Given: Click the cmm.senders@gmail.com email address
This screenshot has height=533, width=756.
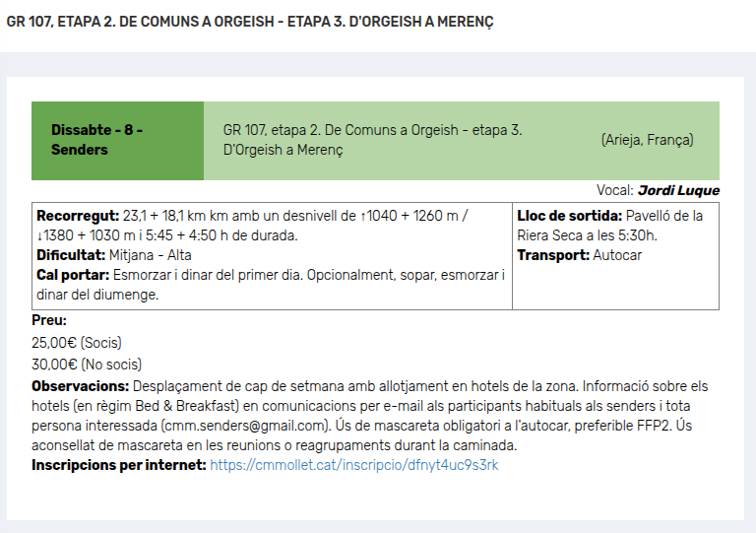Looking at the screenshot, I should click(245, 426).
